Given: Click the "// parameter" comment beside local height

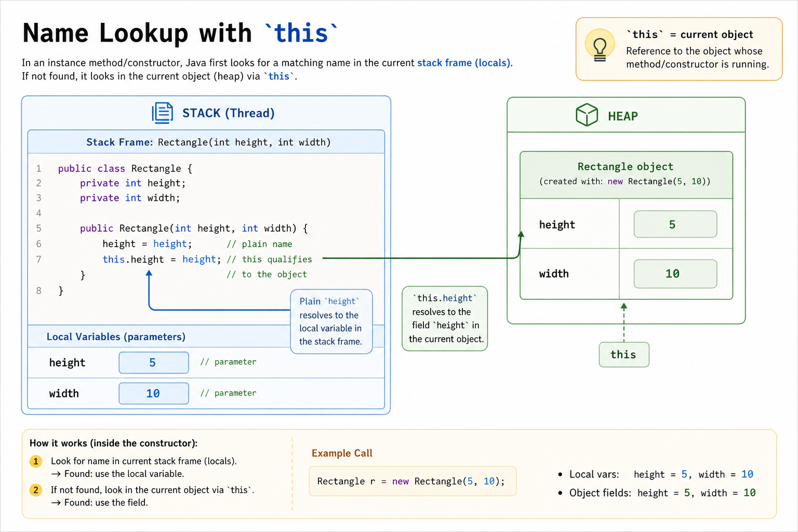Looking at the screenshot, I should tap(229, 362).
